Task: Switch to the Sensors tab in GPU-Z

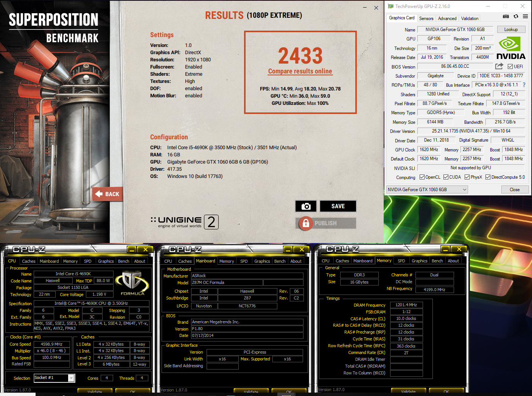Action: 426,18
